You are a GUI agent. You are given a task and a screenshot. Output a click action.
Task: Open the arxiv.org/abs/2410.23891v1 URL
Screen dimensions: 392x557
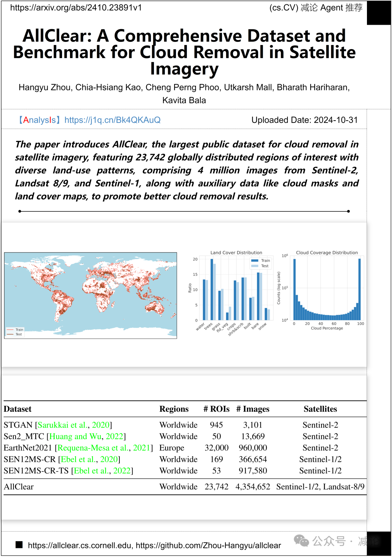coord(76,8)
